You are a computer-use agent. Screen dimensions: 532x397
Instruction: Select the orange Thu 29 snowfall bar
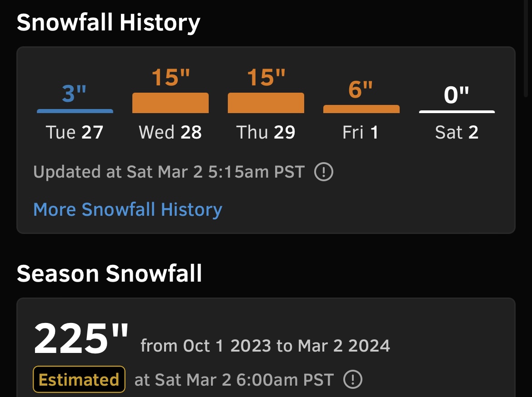coord(266,103)
